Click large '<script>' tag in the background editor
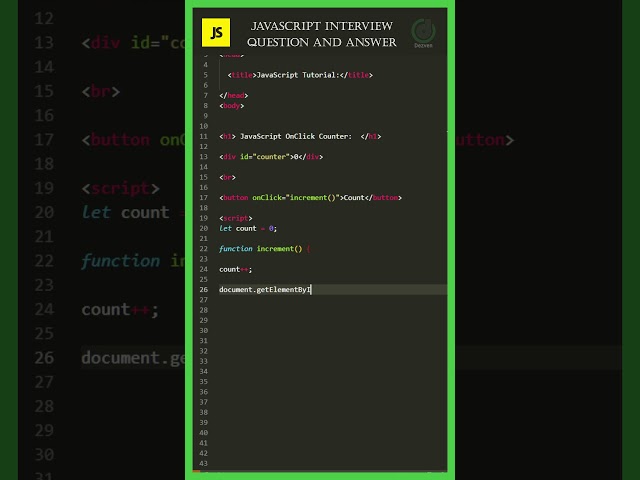Image resolution: width=640 pixels, height=480 pixels. click(120, 189)
